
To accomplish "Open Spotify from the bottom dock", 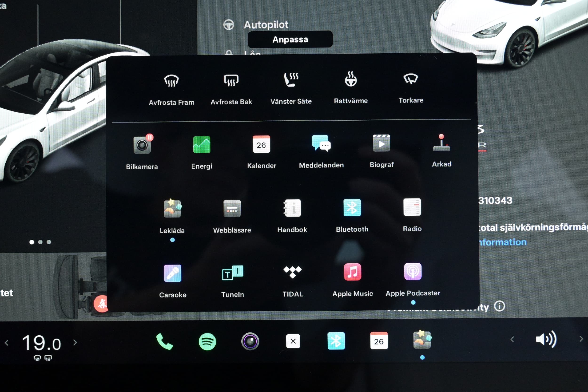I will [x=207, y=341].
